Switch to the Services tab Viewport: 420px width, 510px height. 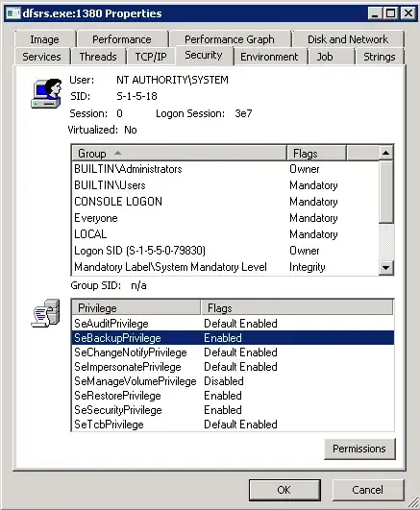pos(41,57)
